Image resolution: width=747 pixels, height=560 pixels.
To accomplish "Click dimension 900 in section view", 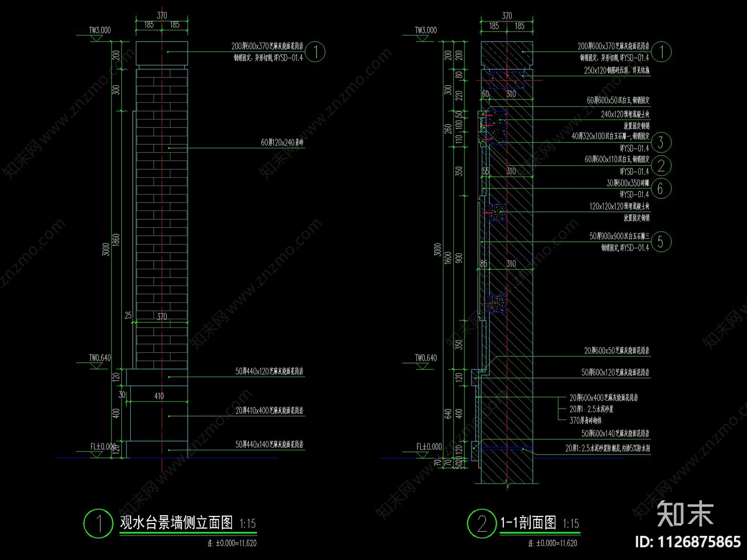I will click(459, 258).
